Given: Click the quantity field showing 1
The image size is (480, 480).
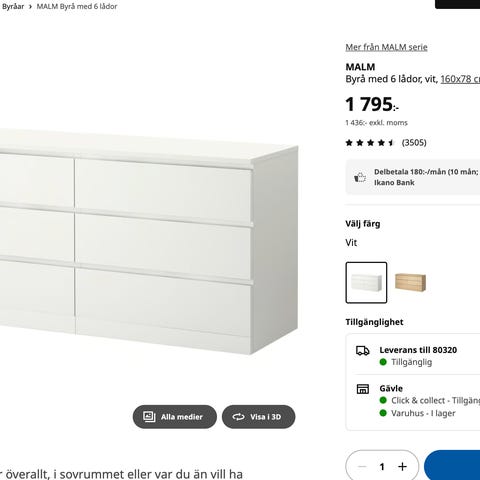Looking at the screenshot, I should [382, 467].
